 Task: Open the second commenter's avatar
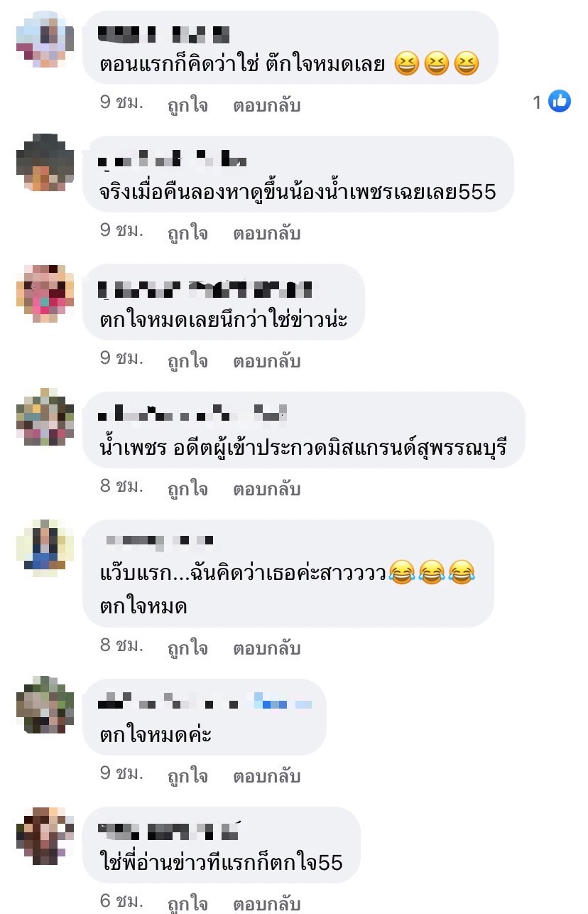45,162
